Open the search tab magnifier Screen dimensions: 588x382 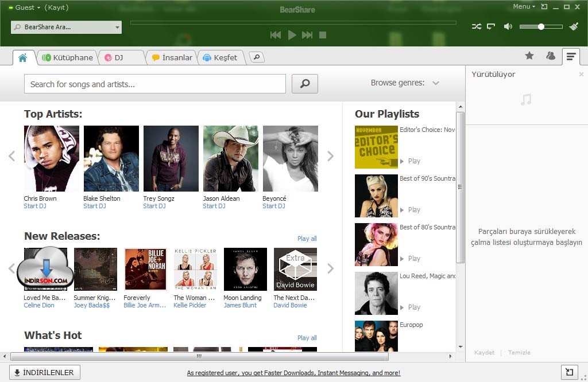point(257,57)
